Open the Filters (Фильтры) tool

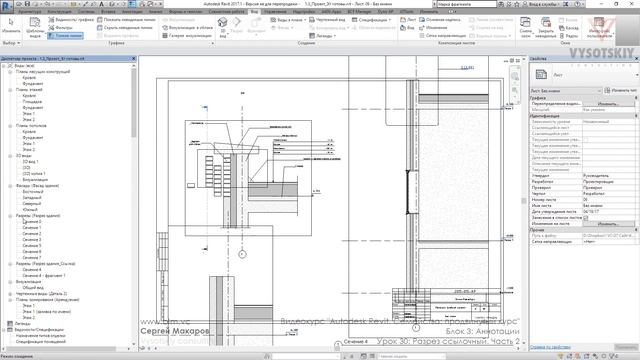pyautogui.click(x=60, y=28)
